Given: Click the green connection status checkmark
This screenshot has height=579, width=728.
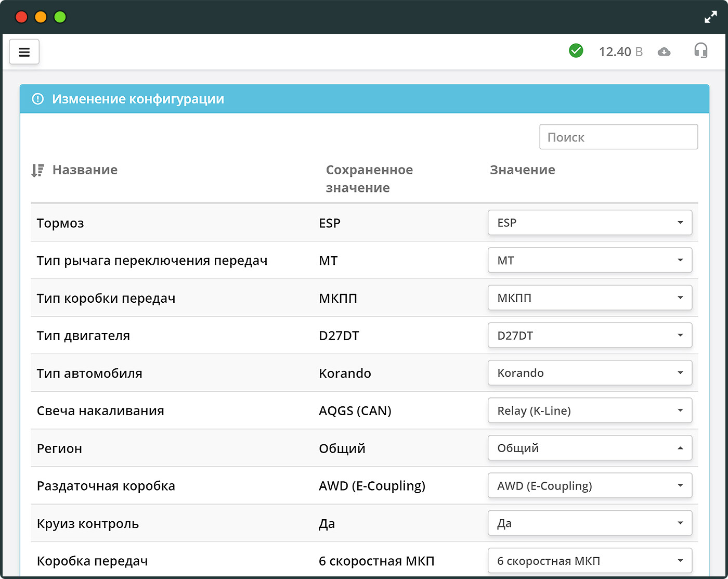Looking at the screenshot, I should point(576,51).
